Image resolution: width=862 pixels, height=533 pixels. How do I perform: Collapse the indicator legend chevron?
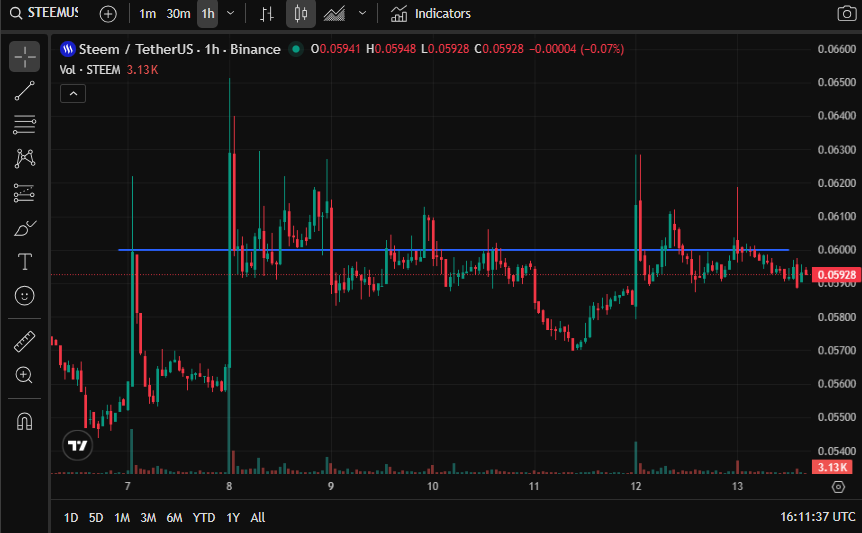[73, 94]
